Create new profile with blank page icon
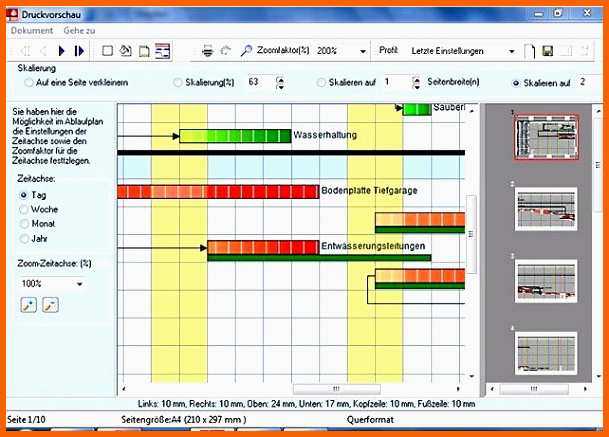Viewport: 609px width, 437px height. click(529, 51)
